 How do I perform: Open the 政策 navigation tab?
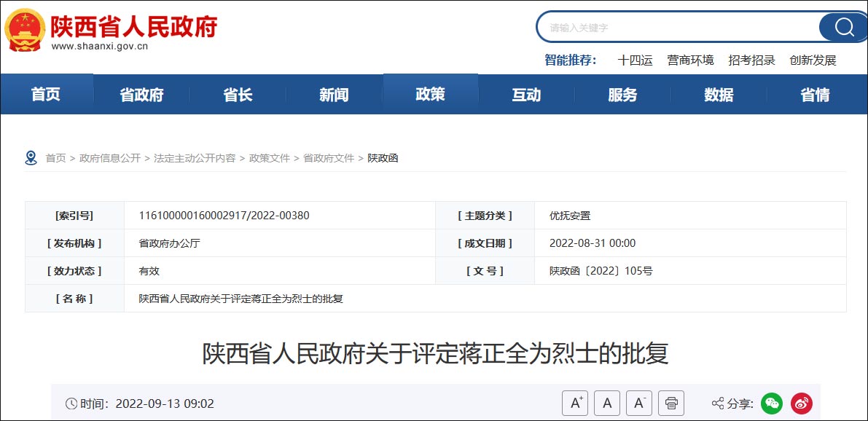[431, 94]
